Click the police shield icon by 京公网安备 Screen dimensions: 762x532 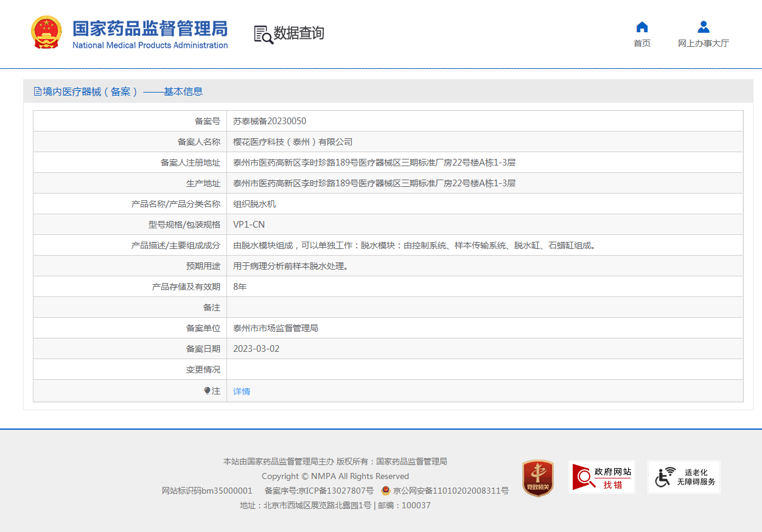pyautogui.click(x=385, y=491)
